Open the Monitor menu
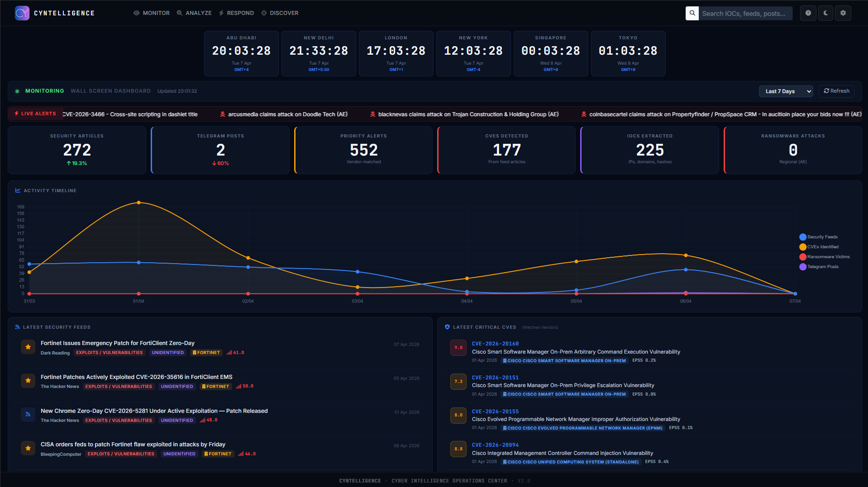 [152, 13]
